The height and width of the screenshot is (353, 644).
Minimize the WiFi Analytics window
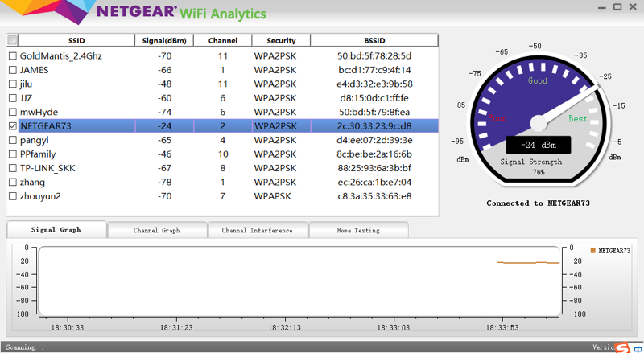point(602,7)
